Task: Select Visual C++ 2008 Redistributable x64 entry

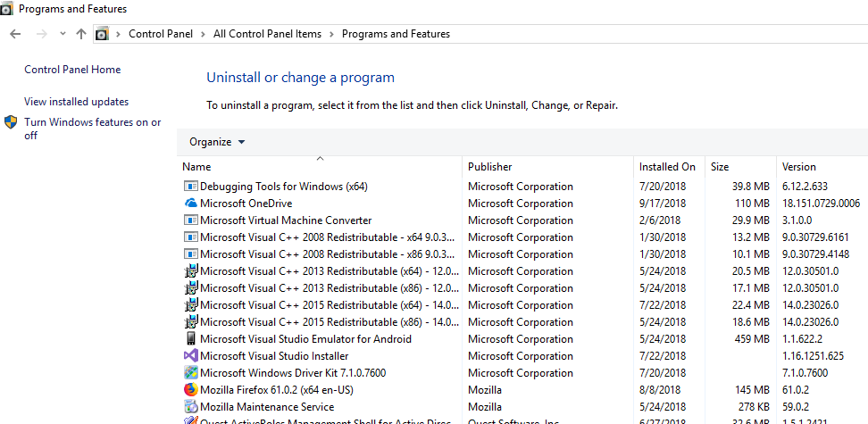Action: [328, 237]
